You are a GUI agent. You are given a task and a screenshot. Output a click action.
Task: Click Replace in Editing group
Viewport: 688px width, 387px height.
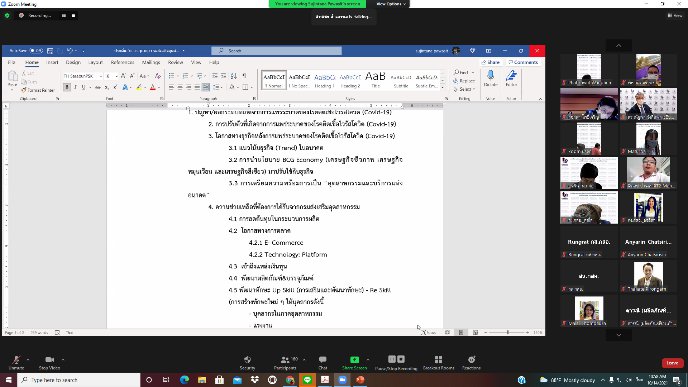click(x=464, y=81)
